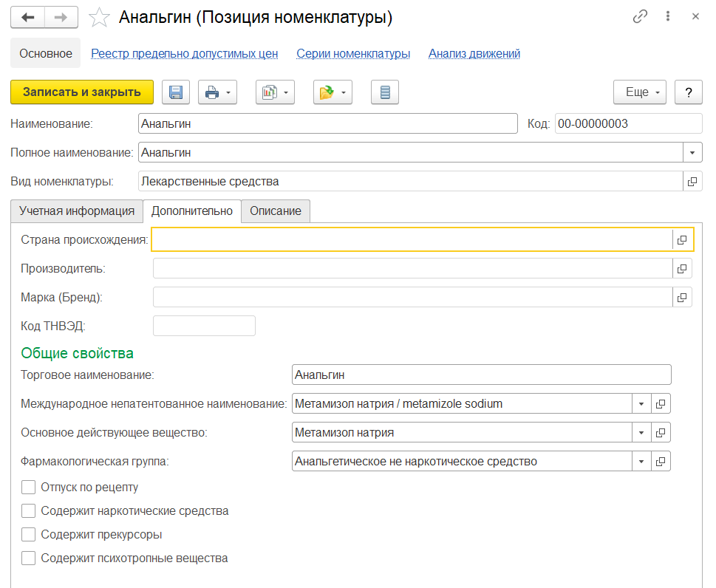Open the Серии номенклатуры link
Screen dimensions: 716x588
point(353,53)
